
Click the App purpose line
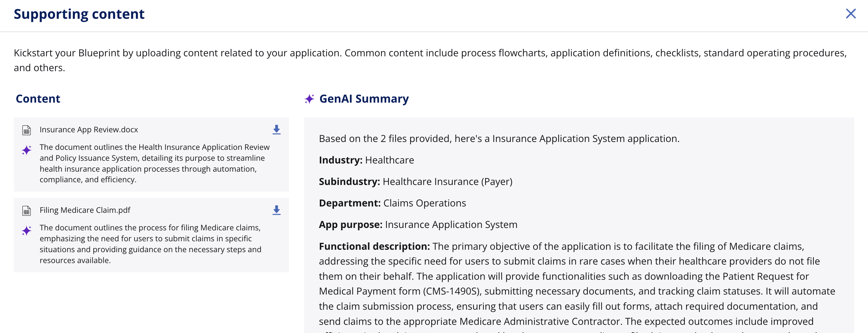pyautogui.click(x=418, y=225)
